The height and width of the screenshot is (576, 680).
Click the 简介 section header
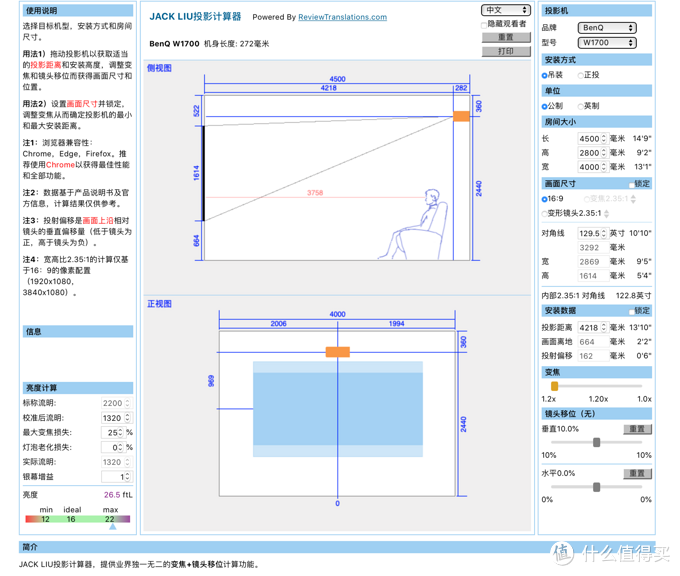337,547
